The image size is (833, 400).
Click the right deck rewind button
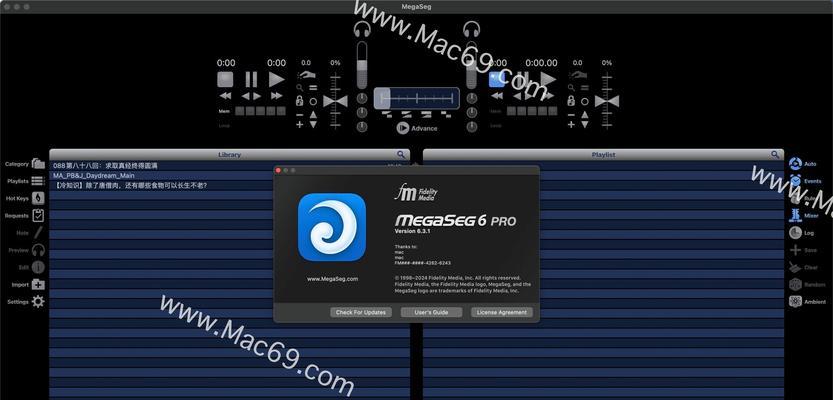click(x=497, y=96)
